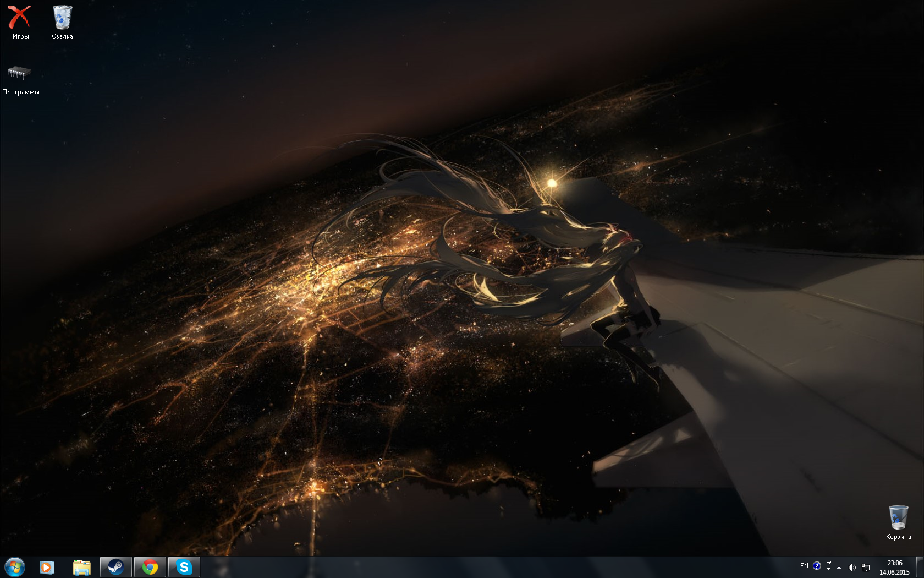This screenshot has width=924, height=578.
Task: Switch to the Skype taskbar button
Action: [184, 567]
